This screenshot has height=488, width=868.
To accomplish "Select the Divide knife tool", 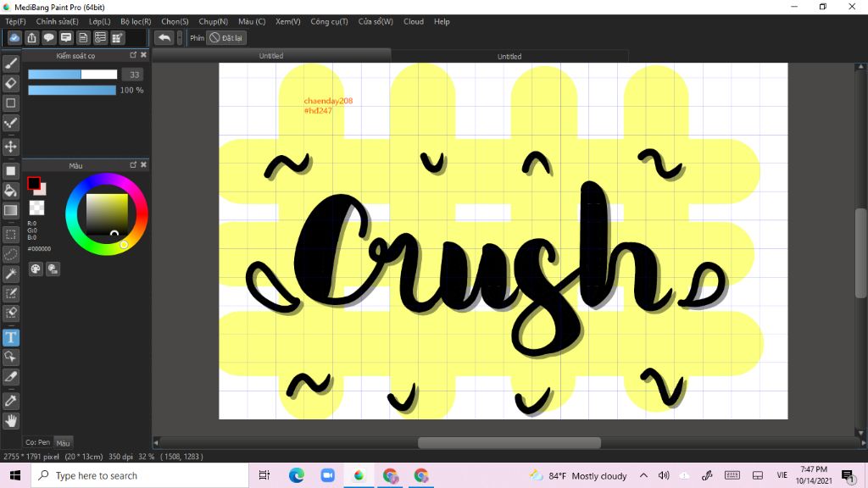I will click(10, 377).
